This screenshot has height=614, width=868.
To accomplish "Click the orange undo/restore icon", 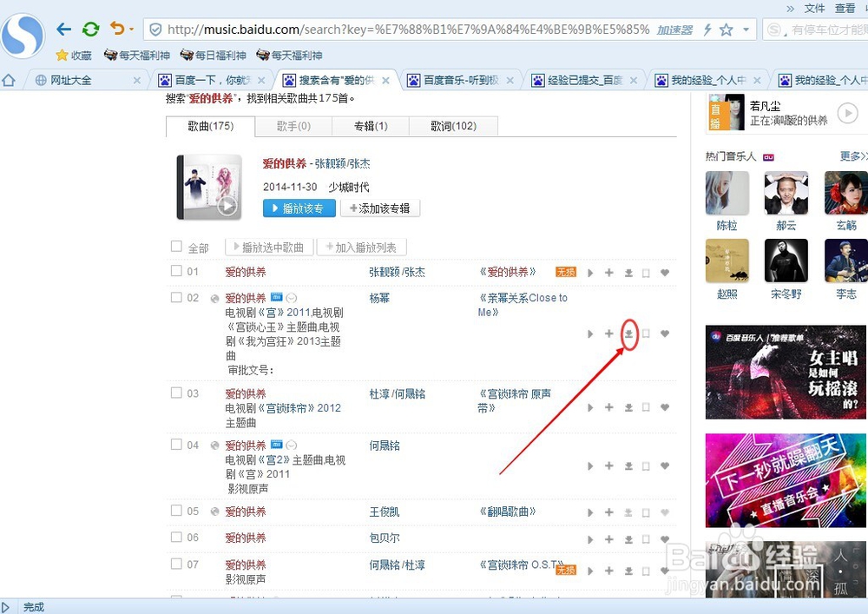I will pos(117,29).
